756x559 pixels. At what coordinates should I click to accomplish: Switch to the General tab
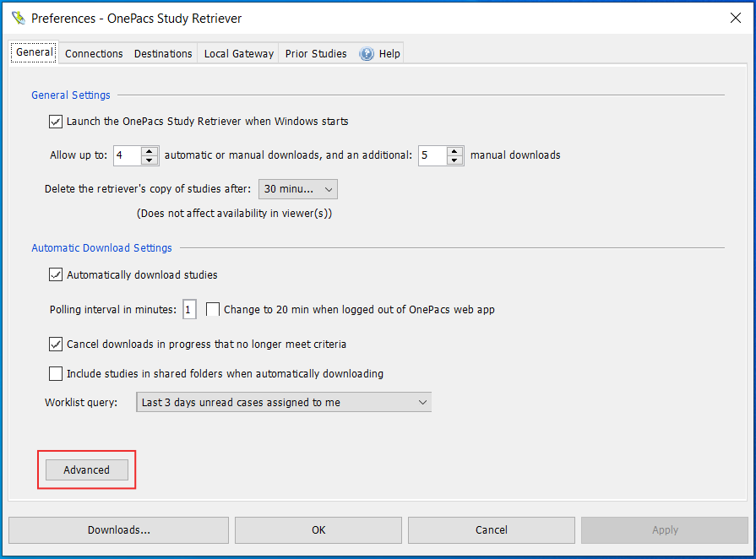click(x=35, y=52)
